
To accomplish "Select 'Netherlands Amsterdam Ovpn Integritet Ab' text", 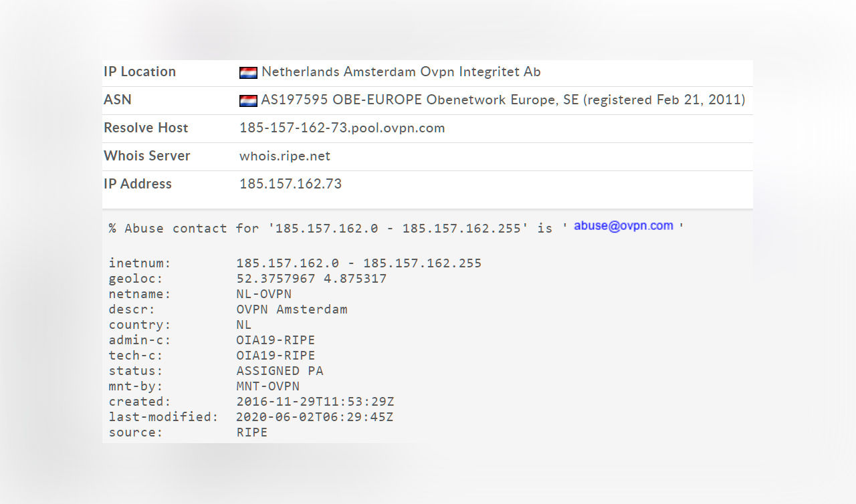I will point(401,72).
